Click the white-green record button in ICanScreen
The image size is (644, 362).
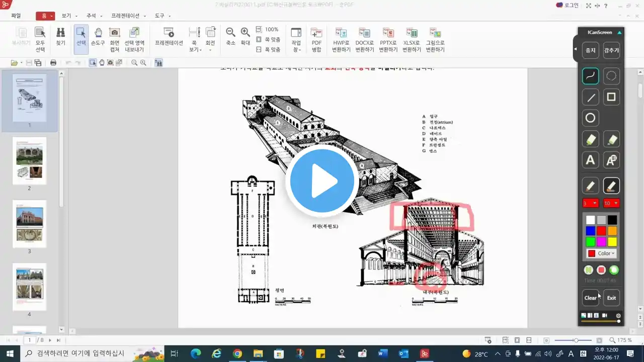pyautogui.click(x=614, y=270)
